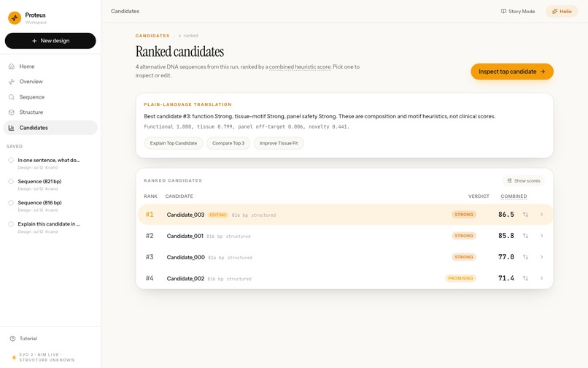Open saved item 'In one sentence, what do...'
Viewport: 588px width, 368px height.
click(50, 164)
